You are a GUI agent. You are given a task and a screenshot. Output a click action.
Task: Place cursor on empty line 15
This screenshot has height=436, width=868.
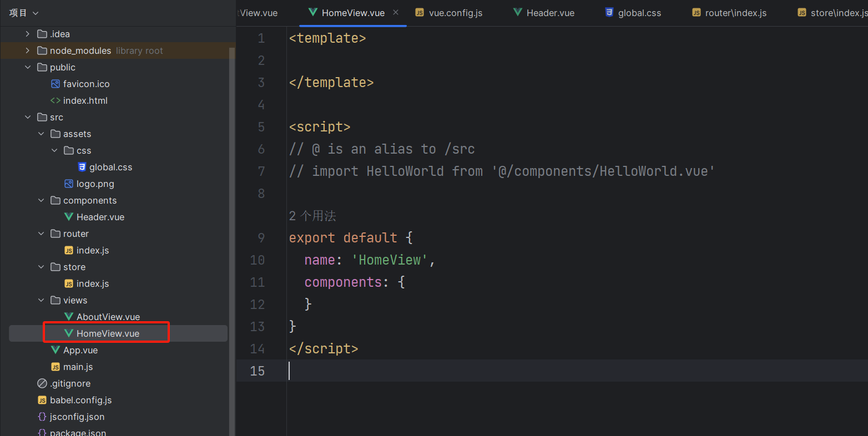(x=577, y=371)
